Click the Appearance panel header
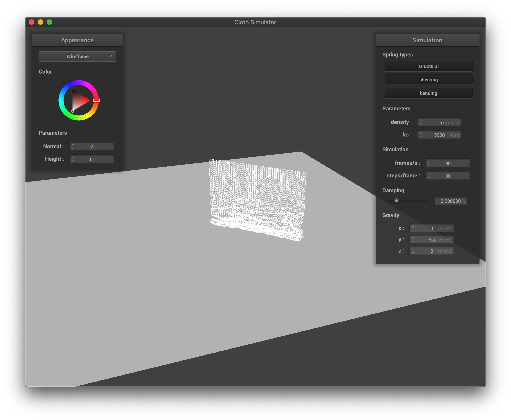The image size is (511, 420). coord(77,40)
